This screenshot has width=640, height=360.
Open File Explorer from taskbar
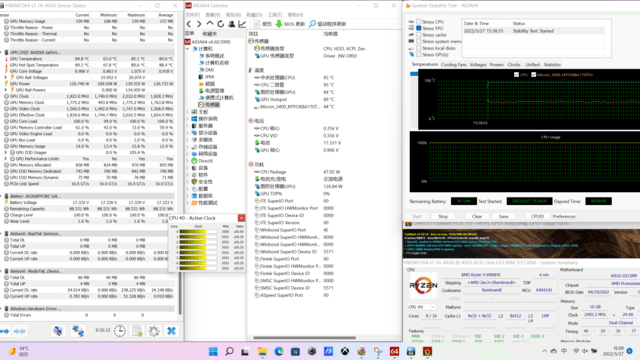(262, 351)
